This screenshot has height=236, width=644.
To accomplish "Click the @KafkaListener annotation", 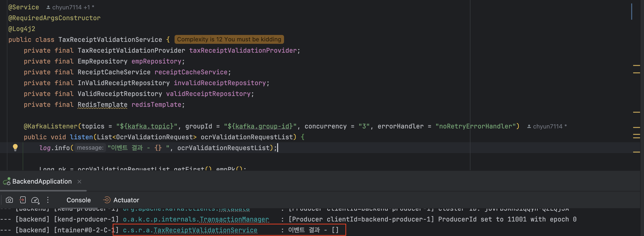I will (51, 126).
